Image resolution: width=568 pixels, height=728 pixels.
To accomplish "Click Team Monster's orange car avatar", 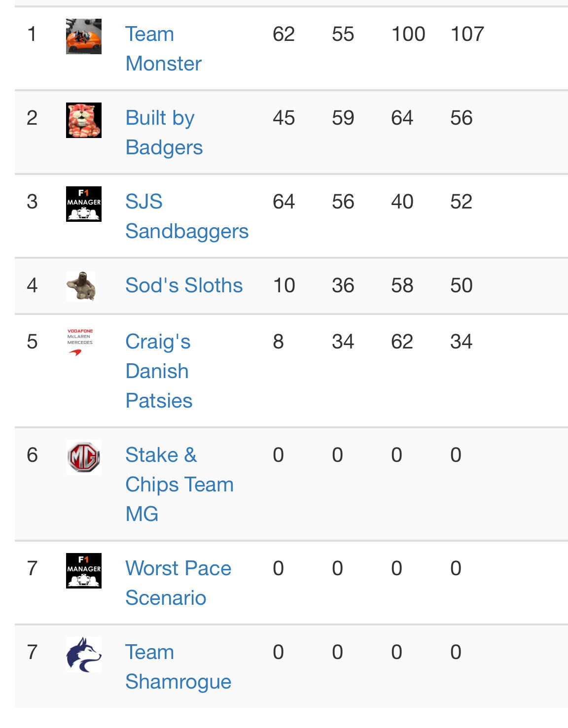I will tap(84, 36).
